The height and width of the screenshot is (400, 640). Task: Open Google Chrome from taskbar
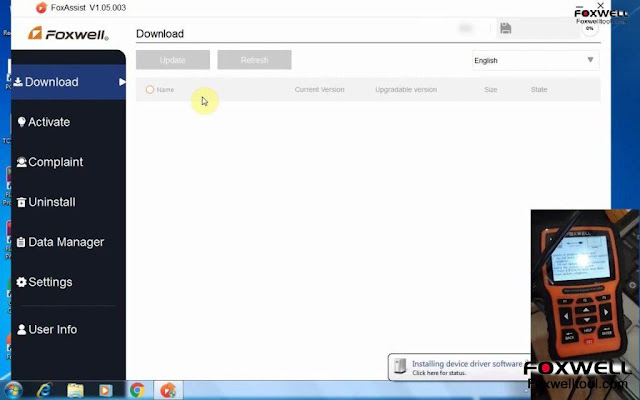tap(137, 391)
